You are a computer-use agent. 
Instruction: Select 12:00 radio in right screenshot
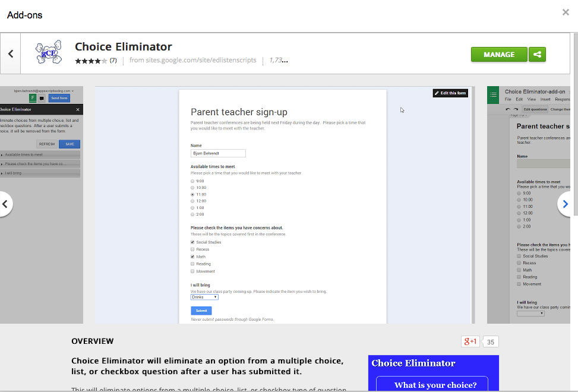point(519,213)
